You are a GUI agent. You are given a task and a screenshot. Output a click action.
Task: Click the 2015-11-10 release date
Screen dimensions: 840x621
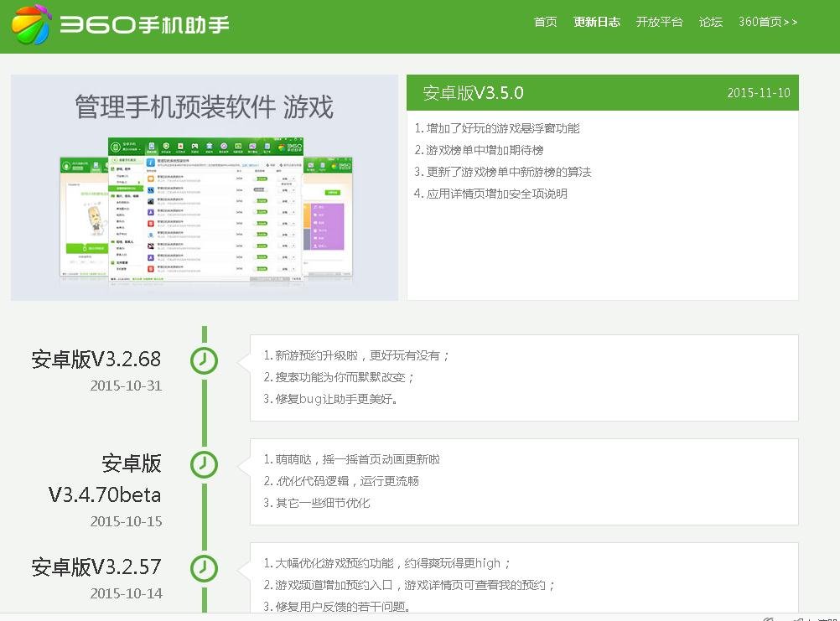click(x=759, y=93)
